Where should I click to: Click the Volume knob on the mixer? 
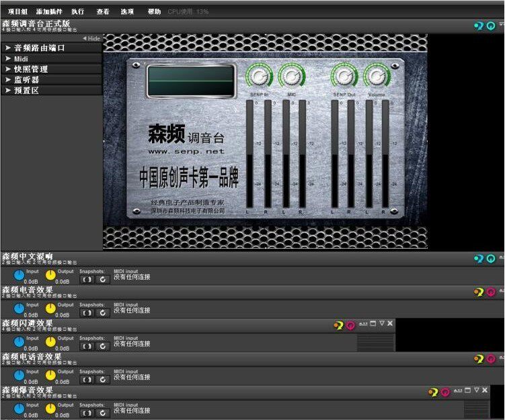[377, 77]
